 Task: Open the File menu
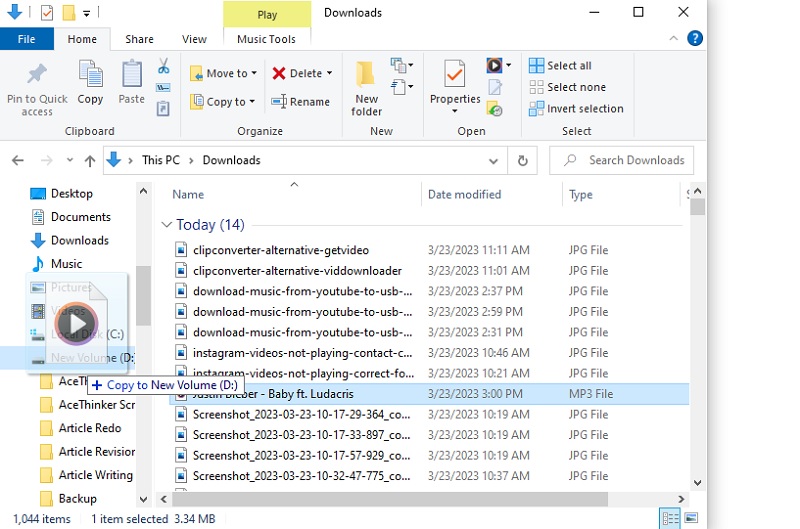click(27, 39)
